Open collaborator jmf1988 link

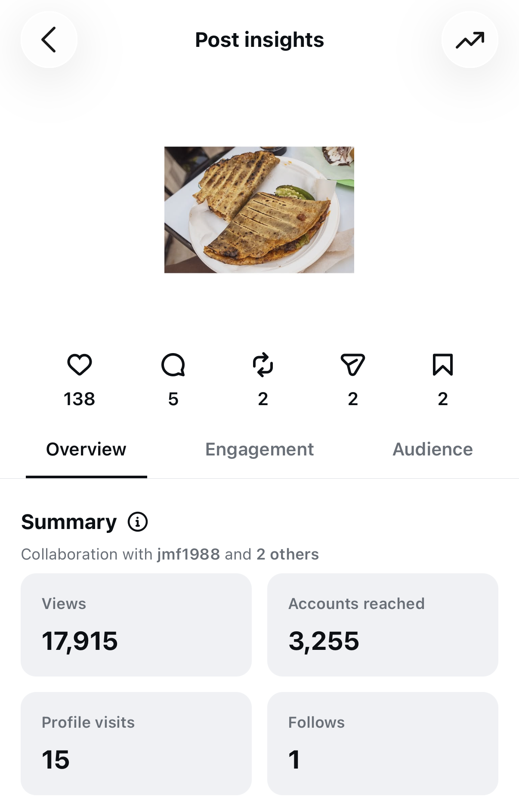(x=188, y=554)
